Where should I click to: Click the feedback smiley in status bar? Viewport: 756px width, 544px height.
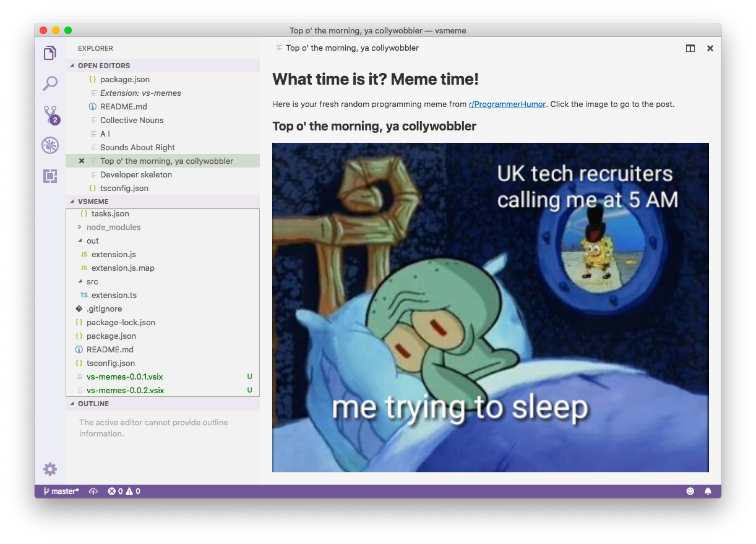coord(690,491)
